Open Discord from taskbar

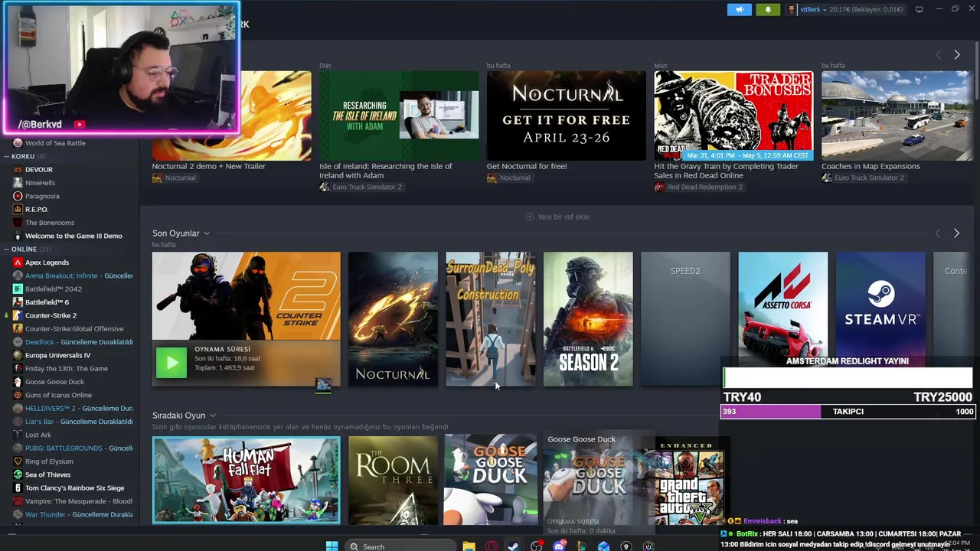tap(559, 546)
